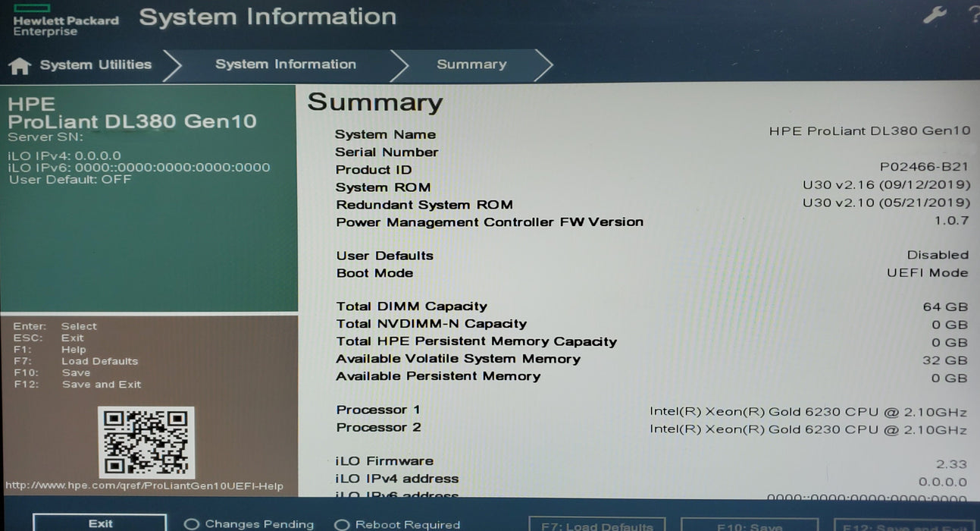Viewport: 980px width, 531px height.
Task: Click Processor 2 Xeon Gold 6230 value
Action: 808,430
